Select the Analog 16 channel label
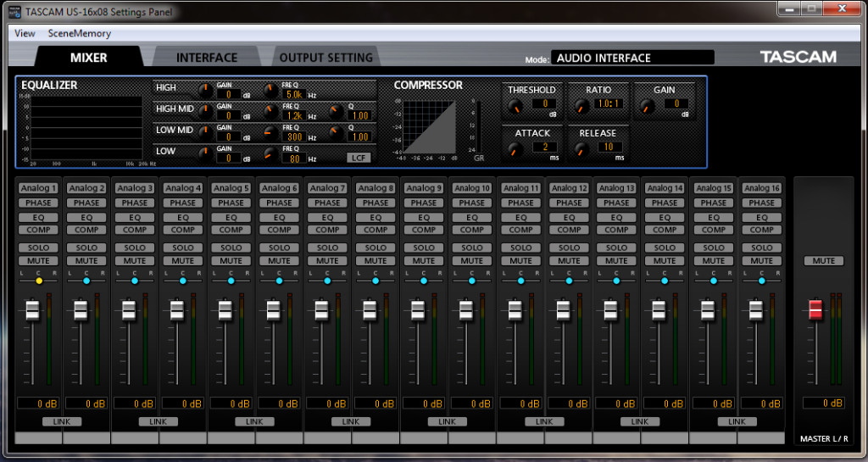This screenshot has height=462, width=868. click(762, 188)
